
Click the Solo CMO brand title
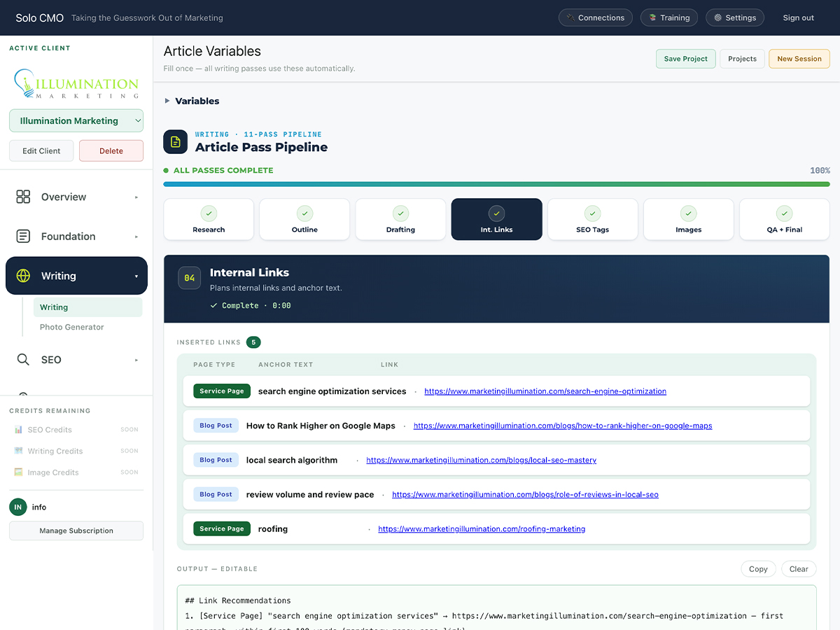40,17
